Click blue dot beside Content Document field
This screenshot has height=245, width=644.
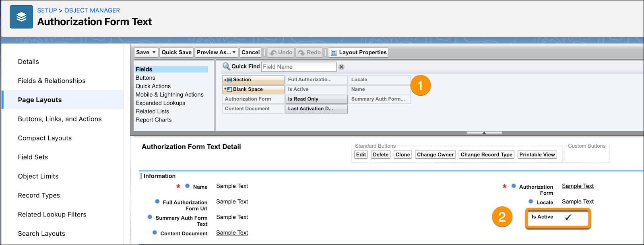coord(155,233)
